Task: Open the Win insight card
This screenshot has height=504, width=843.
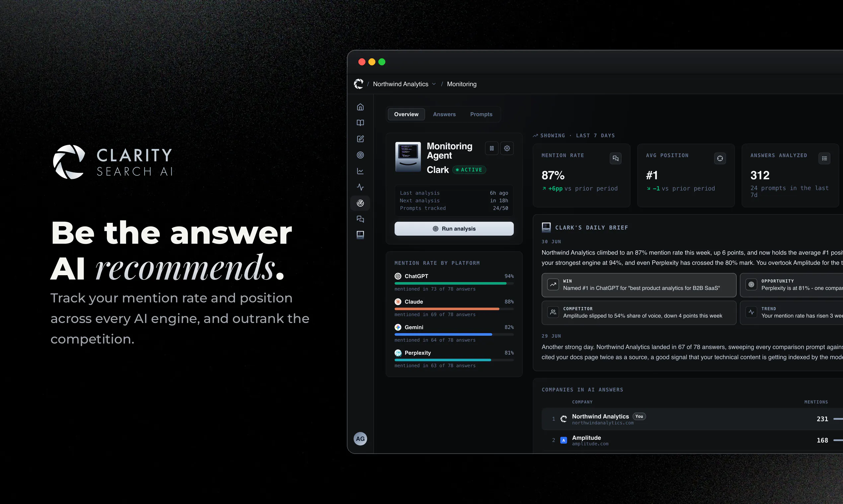Action: point(639,285)
